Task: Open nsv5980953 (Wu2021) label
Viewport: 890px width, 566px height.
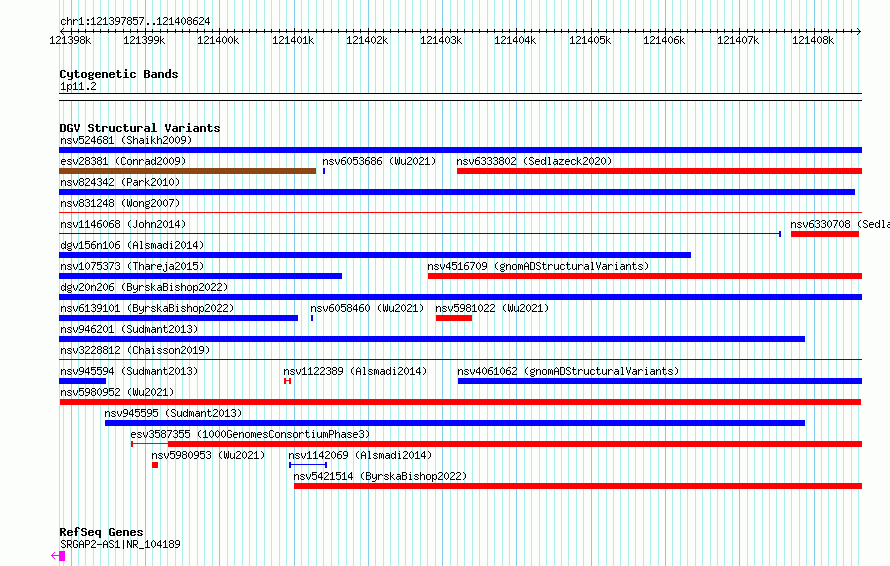Action: 208,455
